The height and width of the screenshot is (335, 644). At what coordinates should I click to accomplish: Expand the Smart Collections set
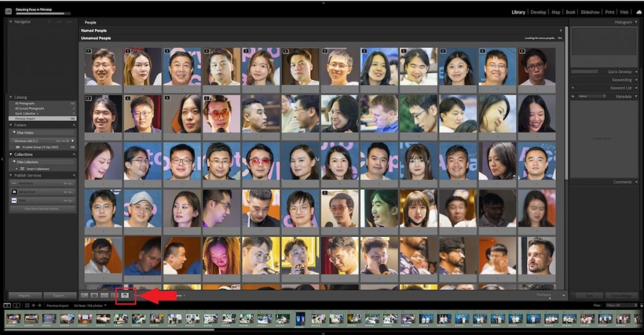(17, 169)
